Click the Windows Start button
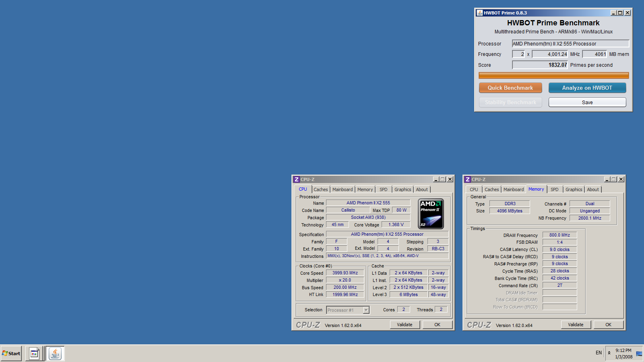 [11, 354]
